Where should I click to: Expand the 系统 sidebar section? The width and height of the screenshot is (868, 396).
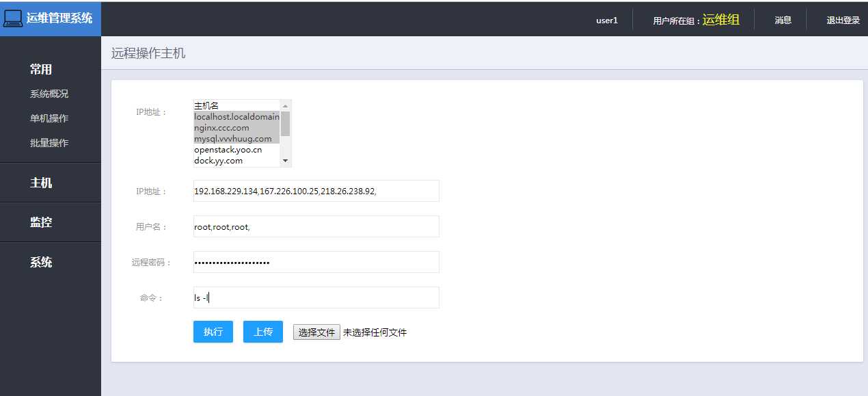click(41, 262)
